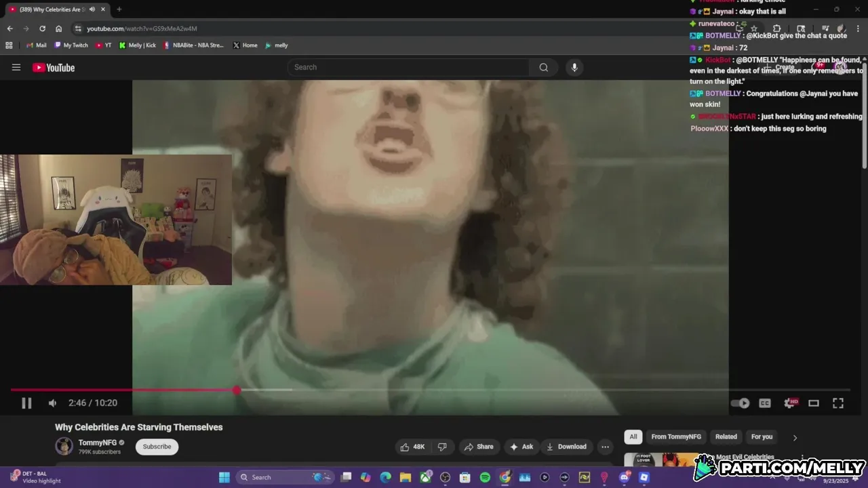Open the YouTube hamburger guide menu

click(16, 67)
